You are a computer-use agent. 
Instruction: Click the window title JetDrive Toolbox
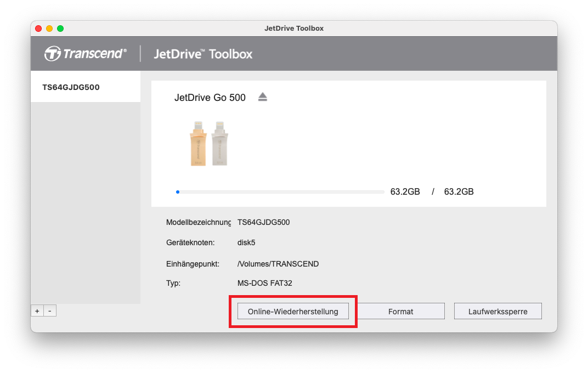(294, 28)
